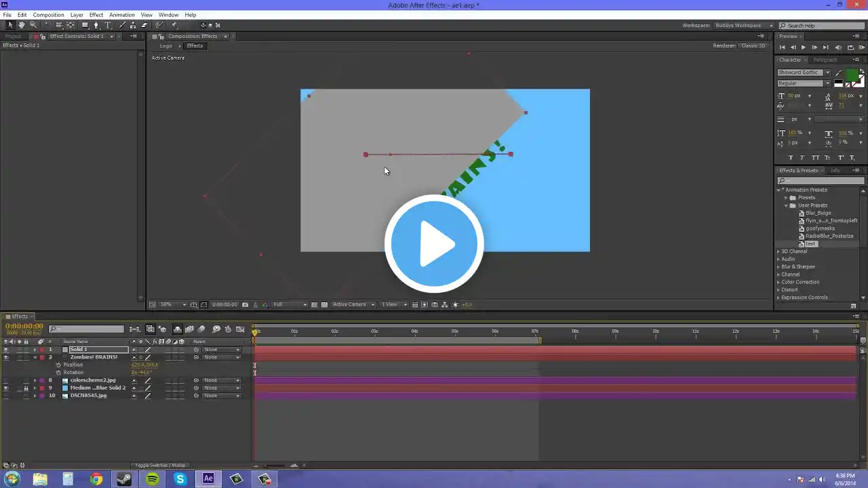The width and height of the screenshot is (868, 488).
Task: Open the Effect menu
Action: [x=96, y=15]
